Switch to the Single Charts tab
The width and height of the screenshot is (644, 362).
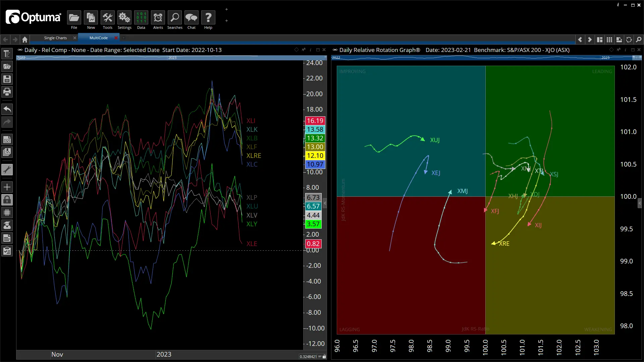coord(55,38)
